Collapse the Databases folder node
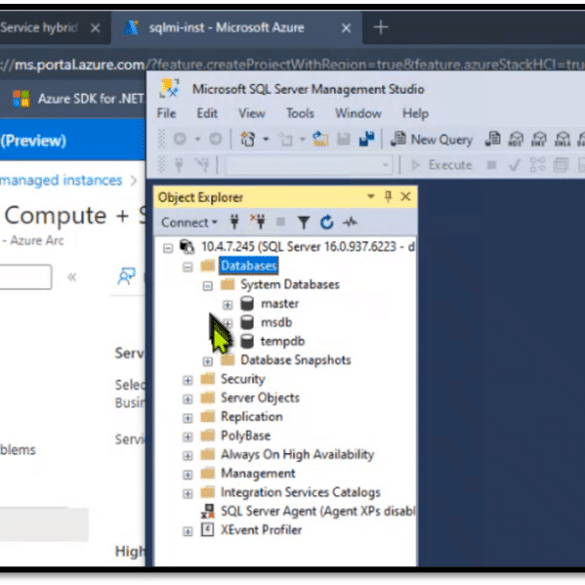This screenshot has width=585, height=585. pyautogui.click(x=188, y=267)
